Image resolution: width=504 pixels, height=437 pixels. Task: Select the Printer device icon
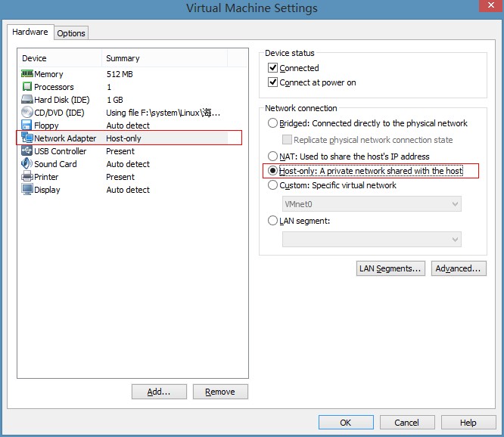[x=27, y=177]
